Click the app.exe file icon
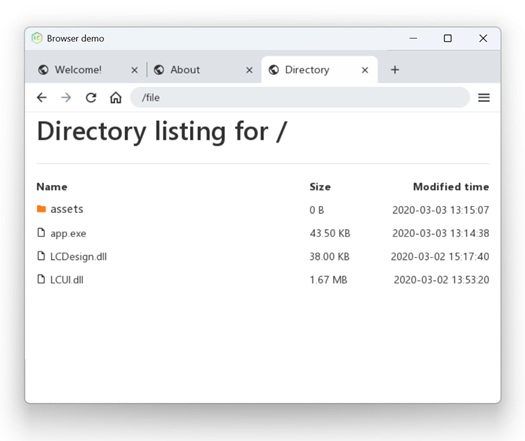 (41, 232)
